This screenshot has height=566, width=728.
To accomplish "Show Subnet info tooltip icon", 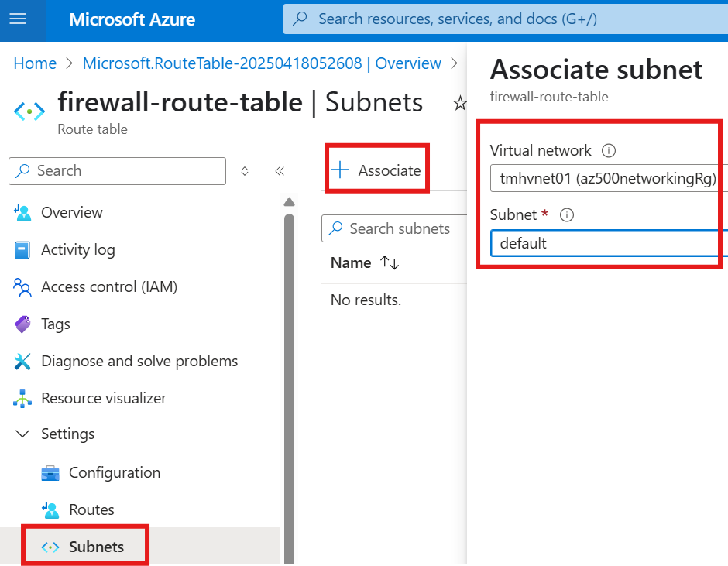I will click(x=566, y=215).
